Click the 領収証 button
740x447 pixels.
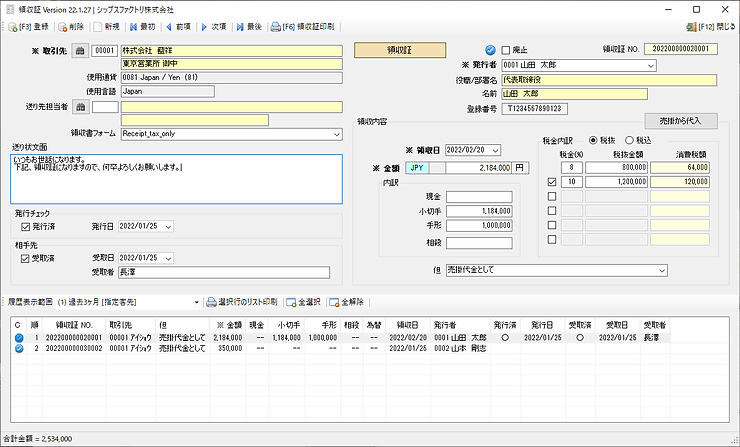(x=400, y=50)
